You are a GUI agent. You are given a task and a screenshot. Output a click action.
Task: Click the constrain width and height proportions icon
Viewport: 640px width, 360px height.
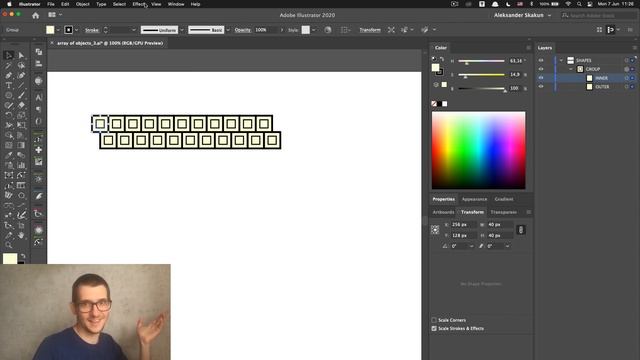521,230
